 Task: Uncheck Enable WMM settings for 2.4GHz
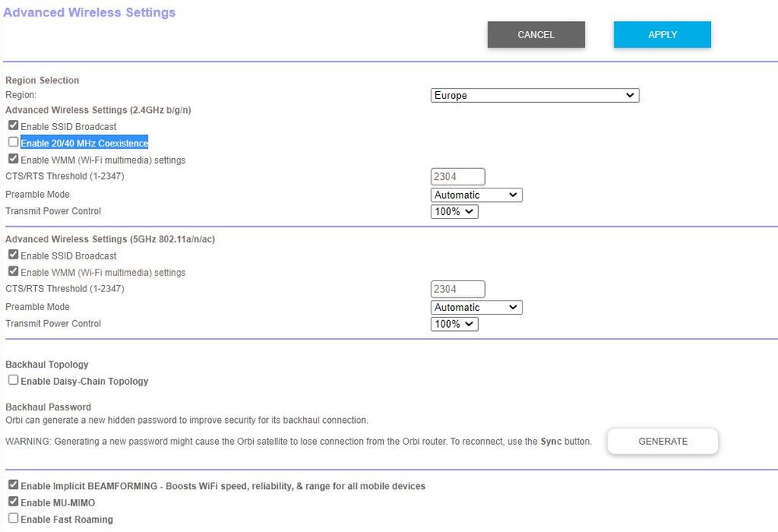(12, 159)
